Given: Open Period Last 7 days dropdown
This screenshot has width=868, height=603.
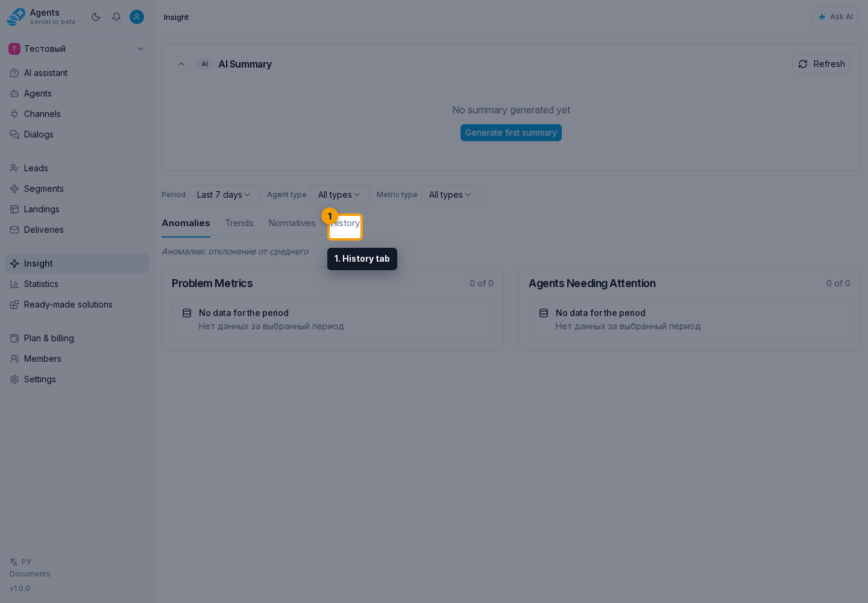Looking at the screenshot, I should 224,195.
